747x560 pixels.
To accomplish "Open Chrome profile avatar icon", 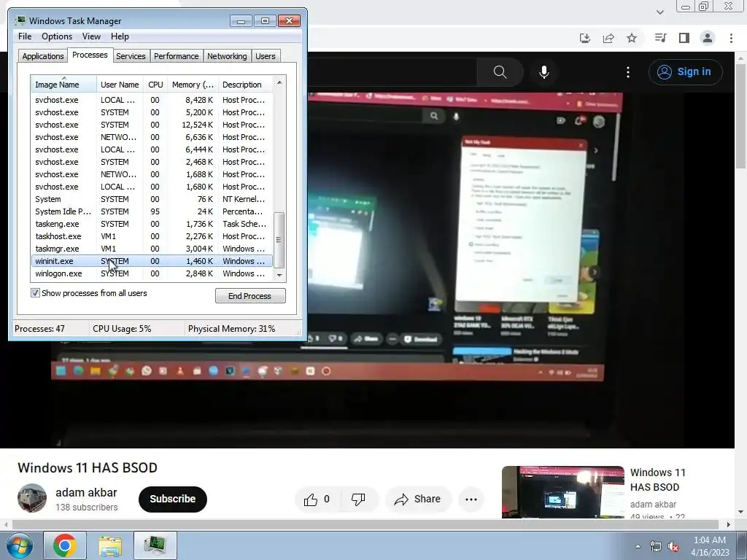I will 708,38.
